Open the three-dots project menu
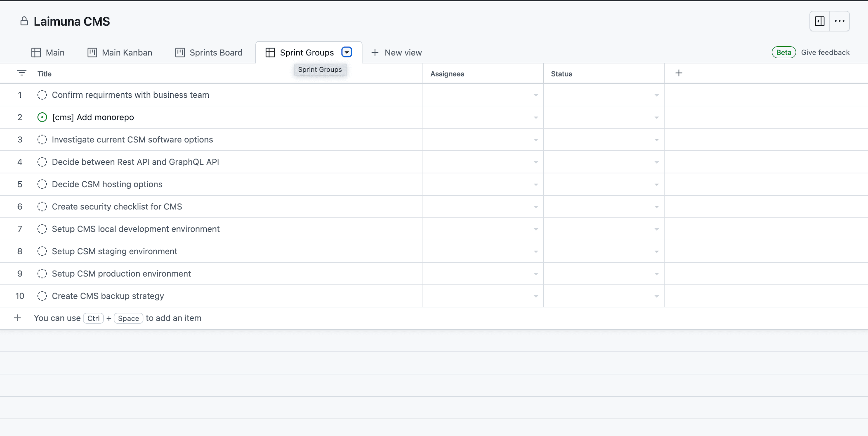Screen dimensions: 868x436 coord(839,21)
